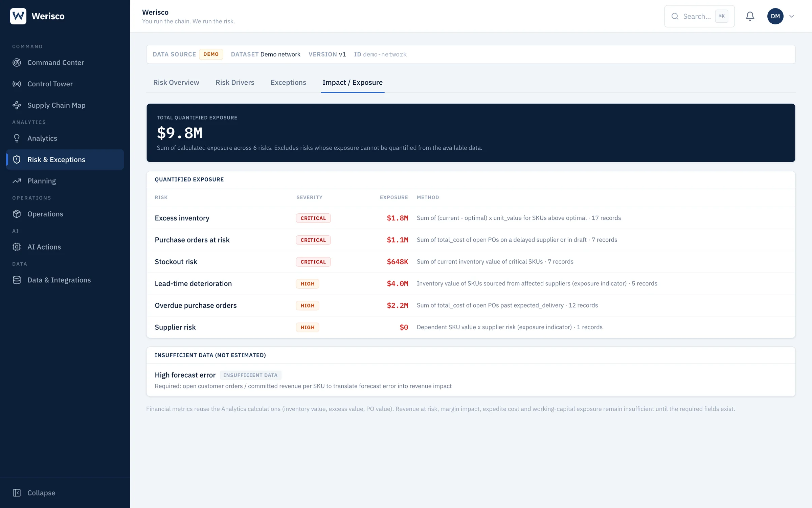Click the ⌘K shortcut badge
This screenshot has height=508, width=812.
click(722, 16)
